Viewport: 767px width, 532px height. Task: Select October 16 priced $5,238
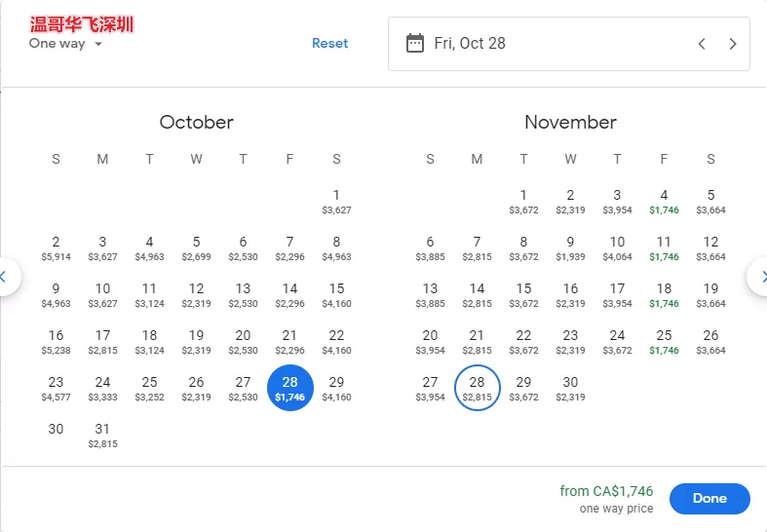click(56, 342)
